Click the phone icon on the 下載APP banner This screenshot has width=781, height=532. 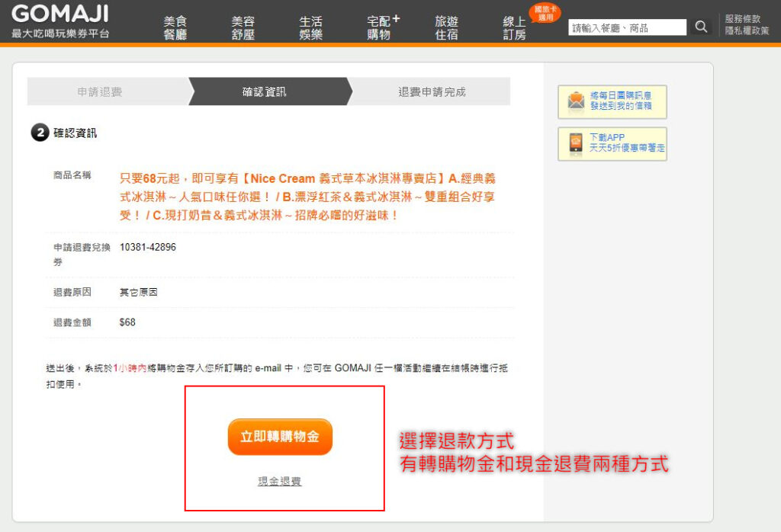[575, 143]
